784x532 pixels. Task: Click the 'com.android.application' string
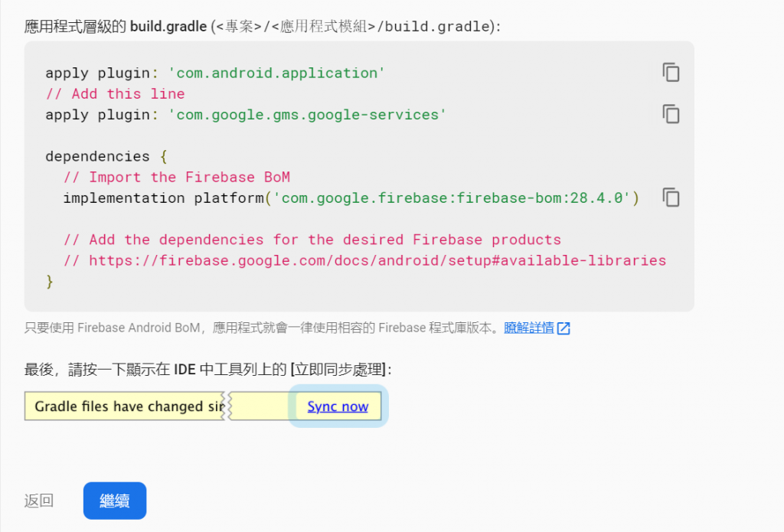click(x=276, y=73)
